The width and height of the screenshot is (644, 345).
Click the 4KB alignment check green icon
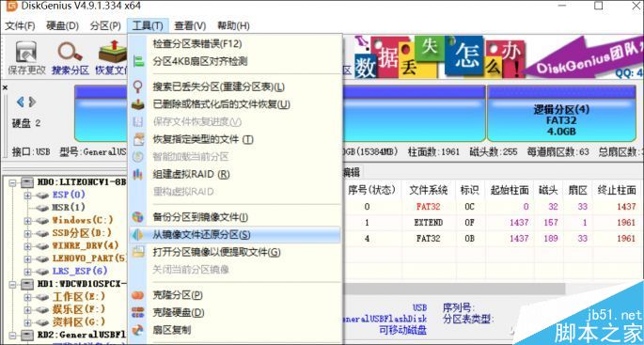[x=139, y=62]
